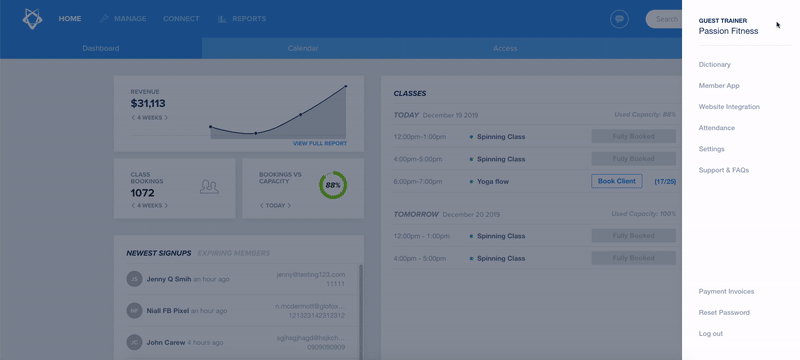Open Payment Invoices
Image resolution: width=800 pixels, height=360 pixels.
[x=727, y=292]
